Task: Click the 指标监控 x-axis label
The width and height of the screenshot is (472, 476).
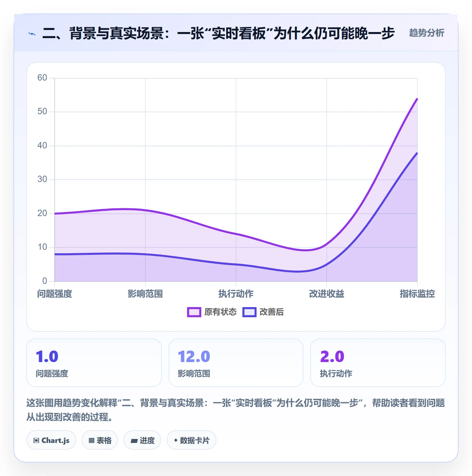Action: point(417,294)
